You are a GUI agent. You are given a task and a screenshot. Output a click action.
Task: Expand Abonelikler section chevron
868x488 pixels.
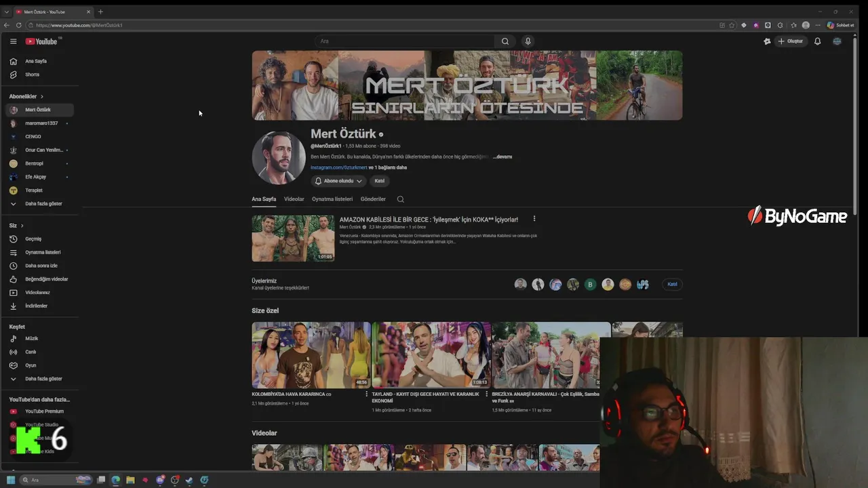tap(41, 96)
